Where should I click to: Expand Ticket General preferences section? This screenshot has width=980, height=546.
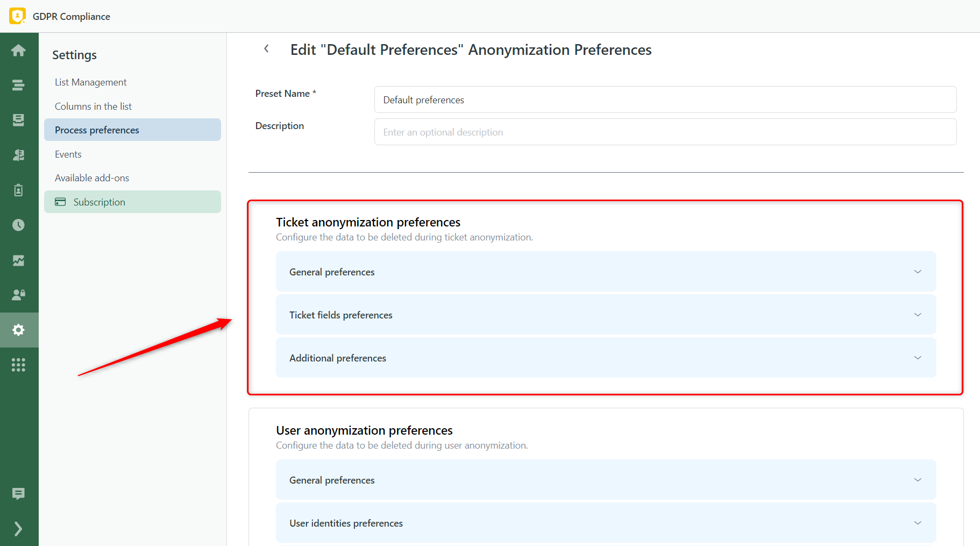click(606, 272)
